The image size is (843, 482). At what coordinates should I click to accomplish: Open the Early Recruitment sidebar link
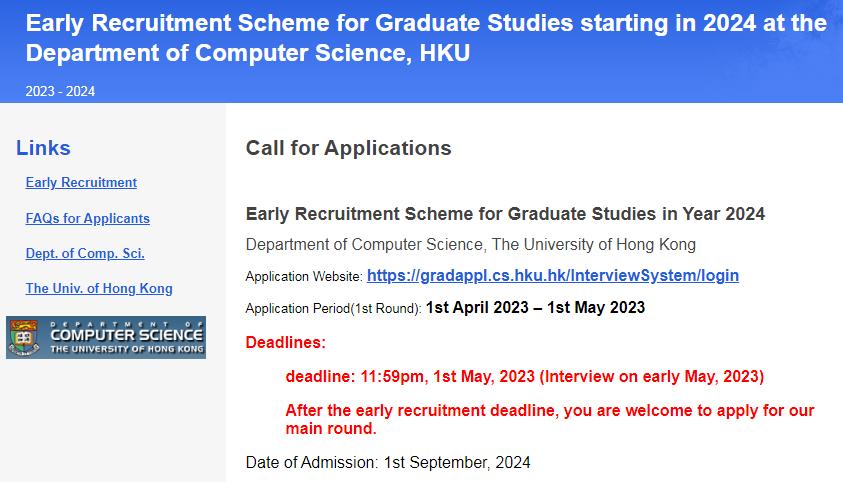(81, 183)
